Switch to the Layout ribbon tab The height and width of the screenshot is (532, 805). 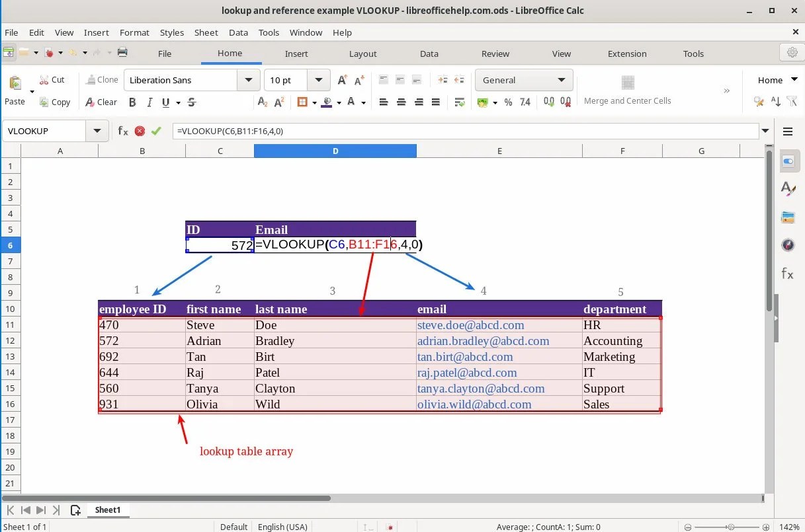pos(362,54)
